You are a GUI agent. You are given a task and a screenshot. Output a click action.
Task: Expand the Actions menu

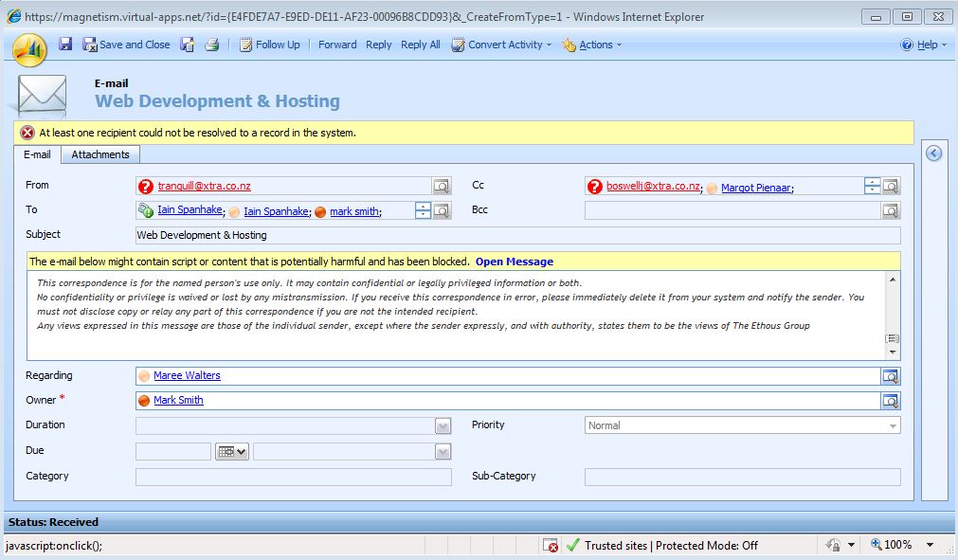(x=594, y=45)
